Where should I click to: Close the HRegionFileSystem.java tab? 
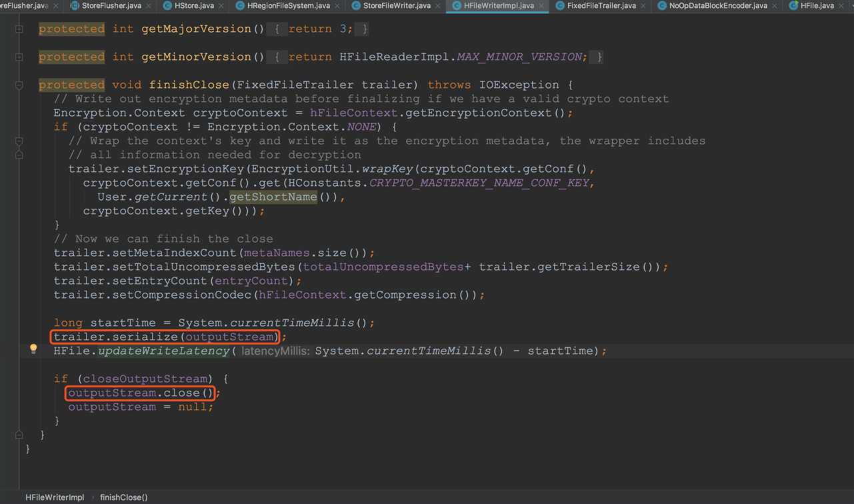coord(337,6)
